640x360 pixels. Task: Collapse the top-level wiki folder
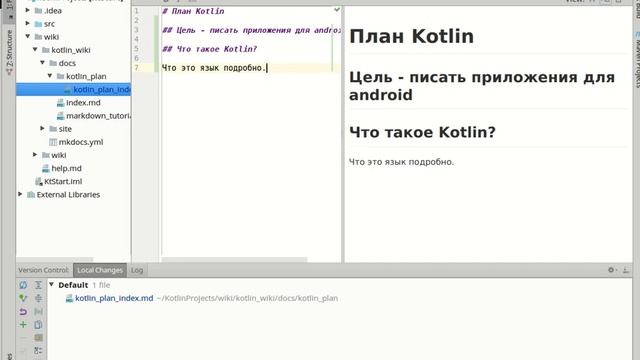point(28,36)
